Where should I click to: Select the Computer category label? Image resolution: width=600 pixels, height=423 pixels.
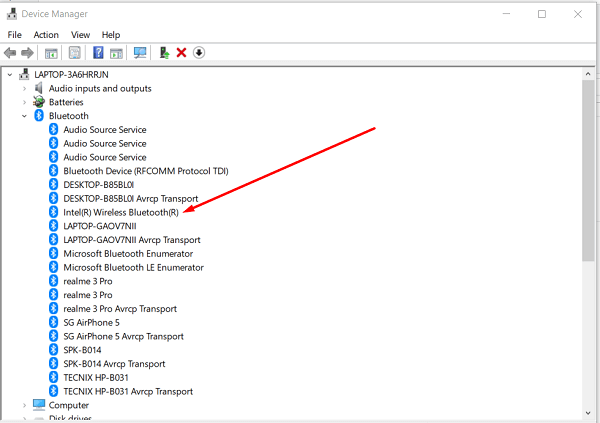(x=69, y=405)
